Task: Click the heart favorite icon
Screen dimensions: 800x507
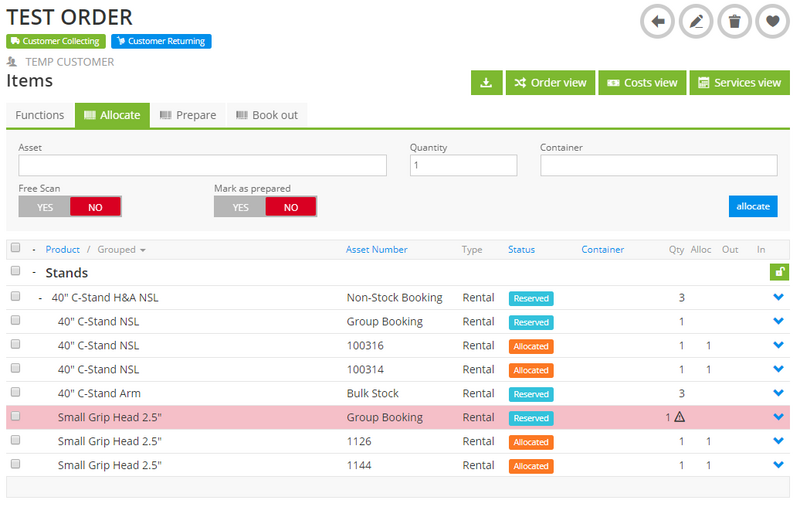Action: (772, 21)
